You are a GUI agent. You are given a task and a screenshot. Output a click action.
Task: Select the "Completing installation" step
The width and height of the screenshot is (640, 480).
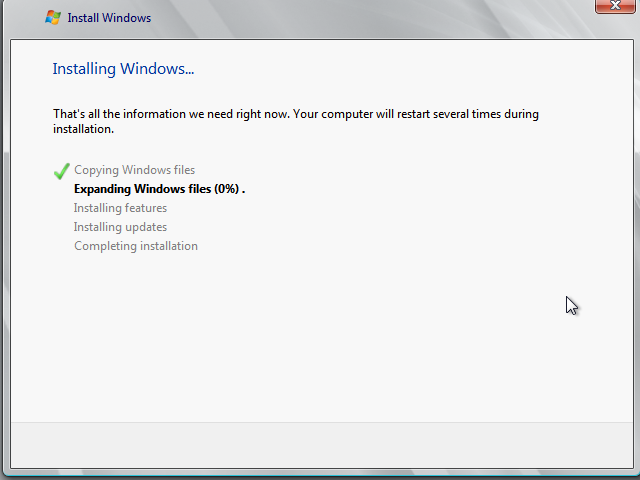coord(136,246)
